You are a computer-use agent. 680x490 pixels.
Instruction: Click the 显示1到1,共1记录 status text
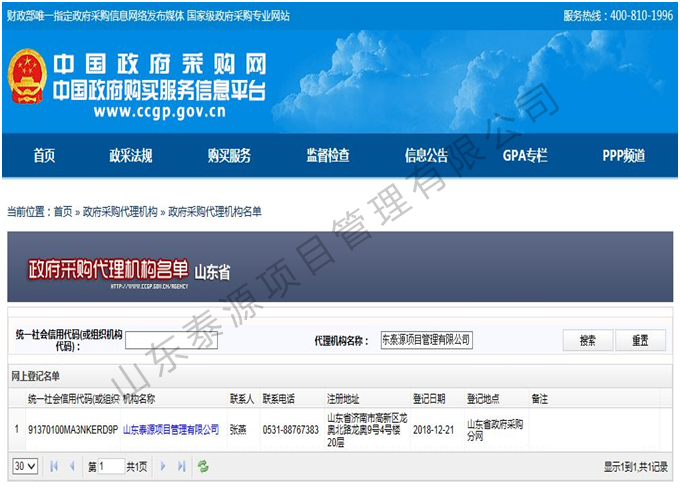click(635, 467)
